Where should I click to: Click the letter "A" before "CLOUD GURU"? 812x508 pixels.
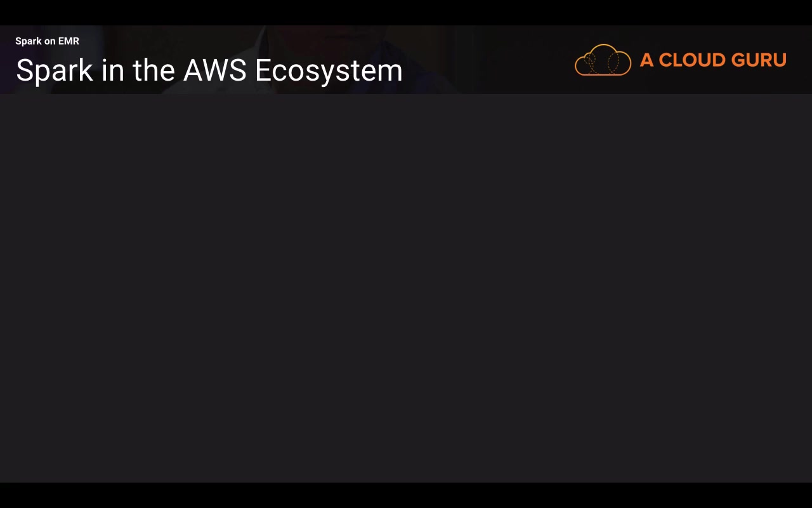click(x=646, y=60)
